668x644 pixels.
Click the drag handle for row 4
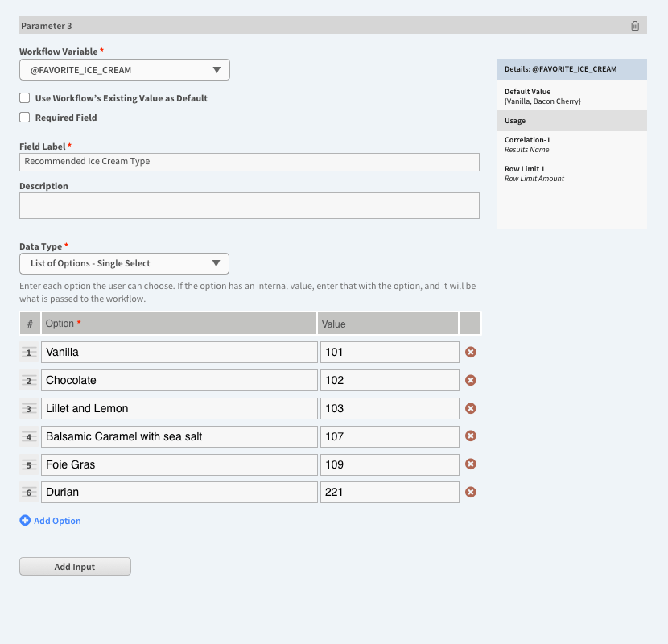(29, 437)
